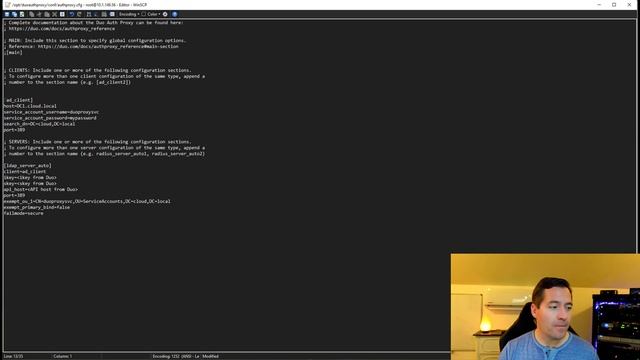The image size is (640, 360).
Task: Click the Cut scissors icon in the toolbar
Action: pos(39,14)
